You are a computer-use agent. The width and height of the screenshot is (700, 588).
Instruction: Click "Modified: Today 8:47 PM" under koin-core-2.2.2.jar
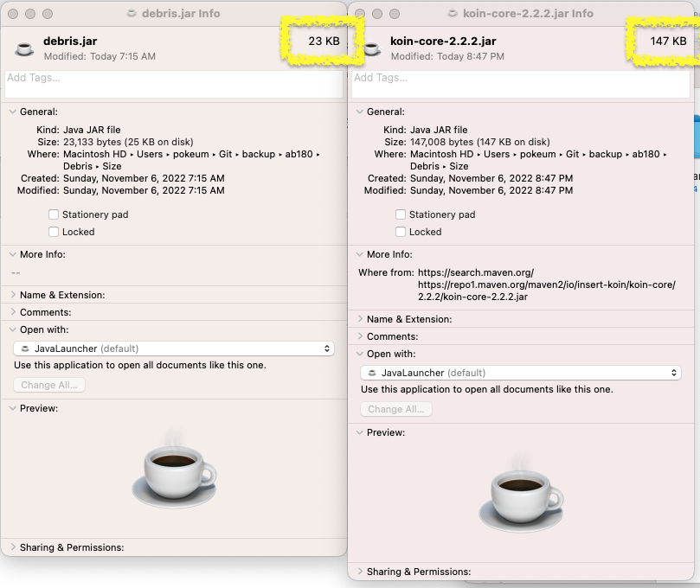coord(447,56)
